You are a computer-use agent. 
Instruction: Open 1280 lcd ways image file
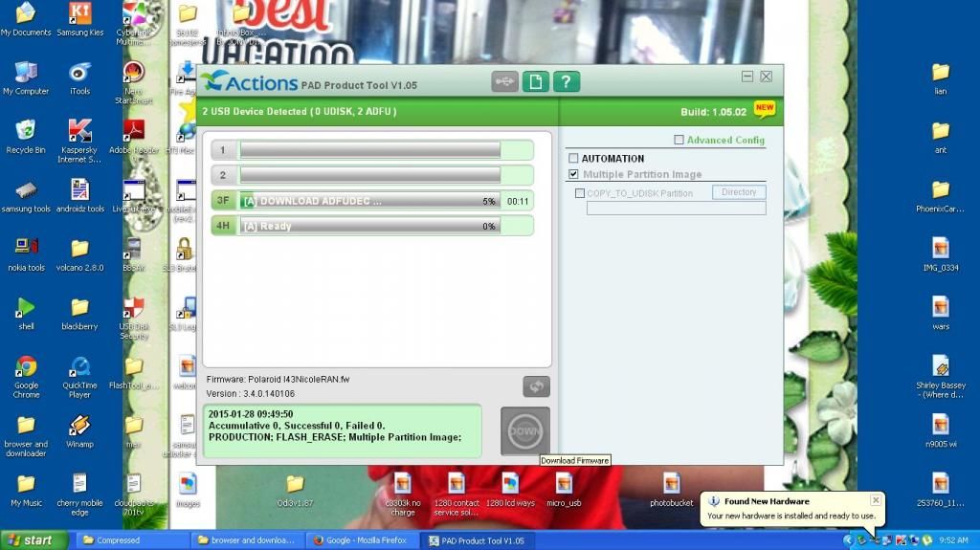tap(510, 491)
